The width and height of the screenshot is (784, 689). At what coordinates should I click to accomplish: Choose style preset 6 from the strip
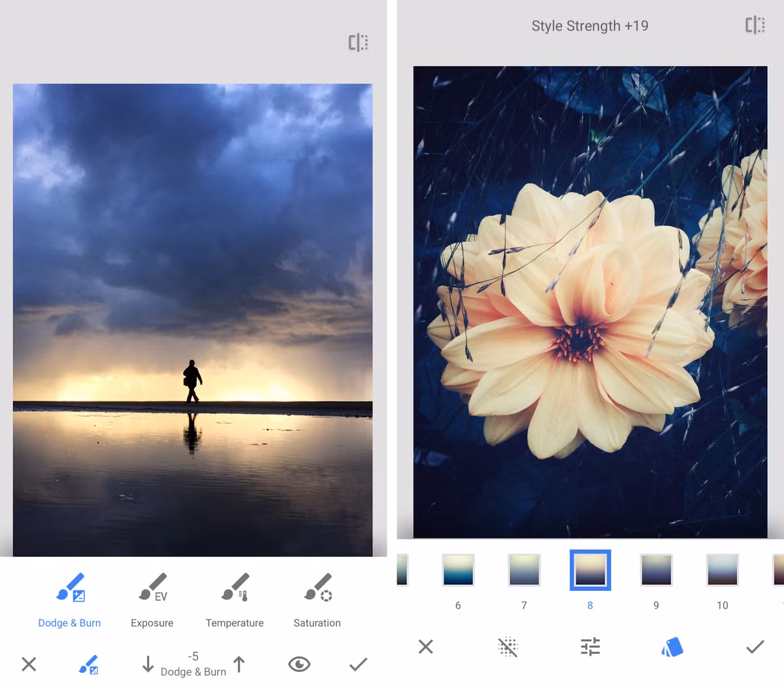457,570
